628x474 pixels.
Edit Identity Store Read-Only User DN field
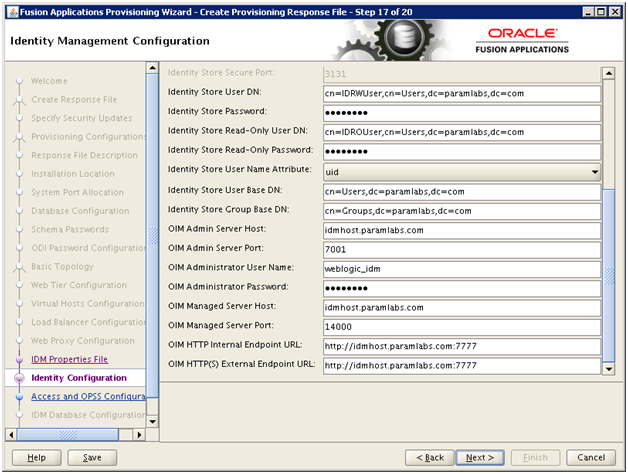pos(462,132)
